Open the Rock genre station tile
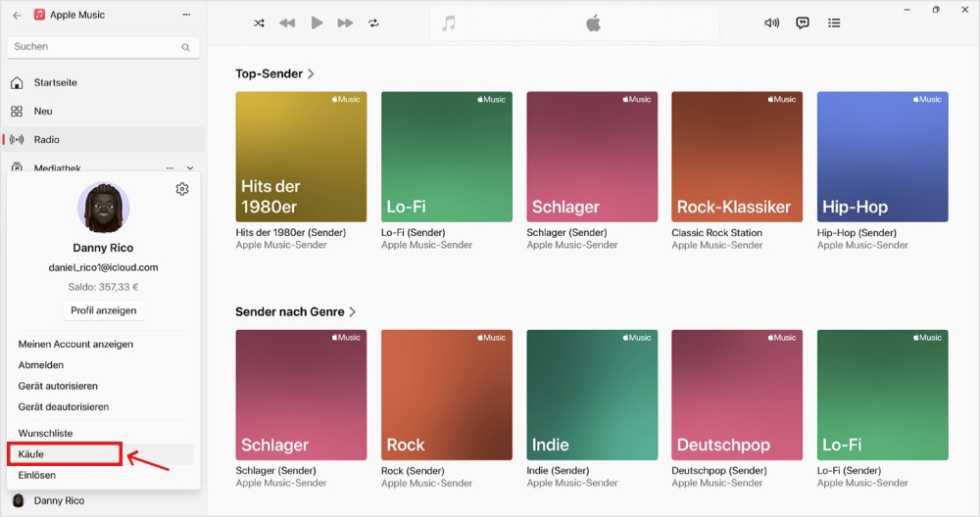Screen dimensions: 980x517 [x=447, y=395]
